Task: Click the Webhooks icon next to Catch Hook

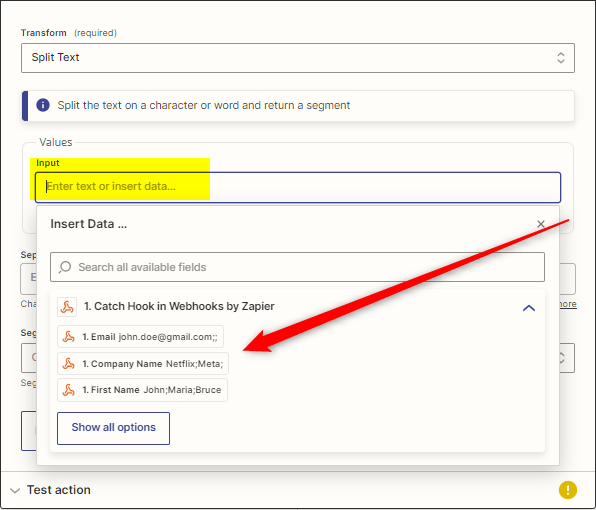Action: [67, 307]
